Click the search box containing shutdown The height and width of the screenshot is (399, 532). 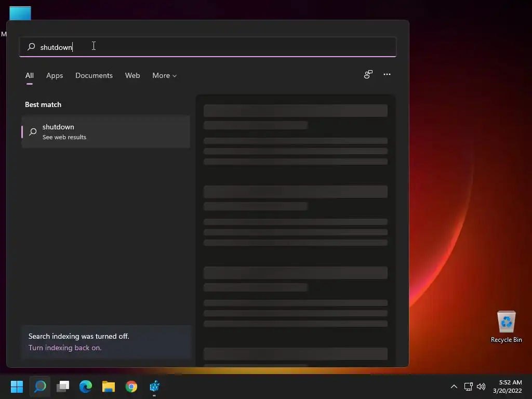tap(208, 47)
